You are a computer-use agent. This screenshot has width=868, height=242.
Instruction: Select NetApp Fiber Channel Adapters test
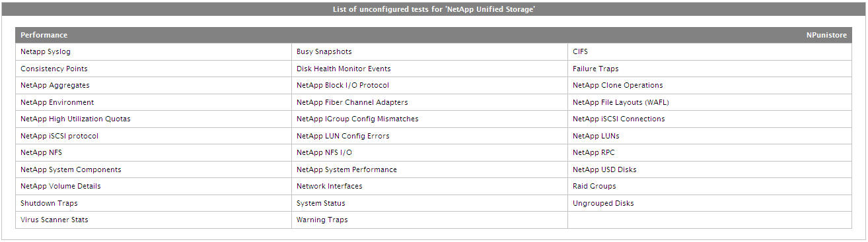point(352,102)
